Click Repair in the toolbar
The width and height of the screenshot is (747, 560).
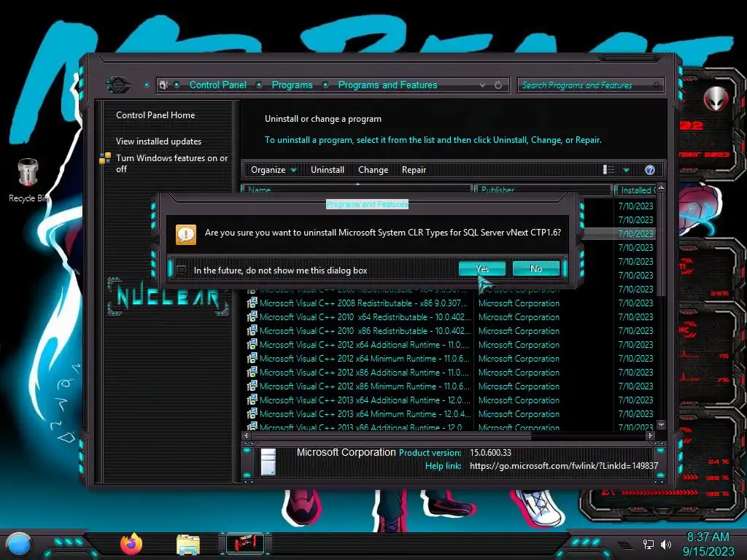tap(414, 170)
